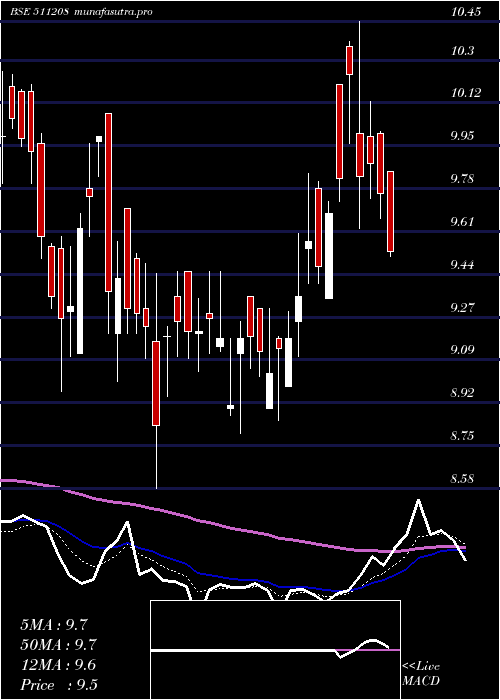500x700 pixels.
Task: Click the 8.75 price axis label
Action: point(463,436)
